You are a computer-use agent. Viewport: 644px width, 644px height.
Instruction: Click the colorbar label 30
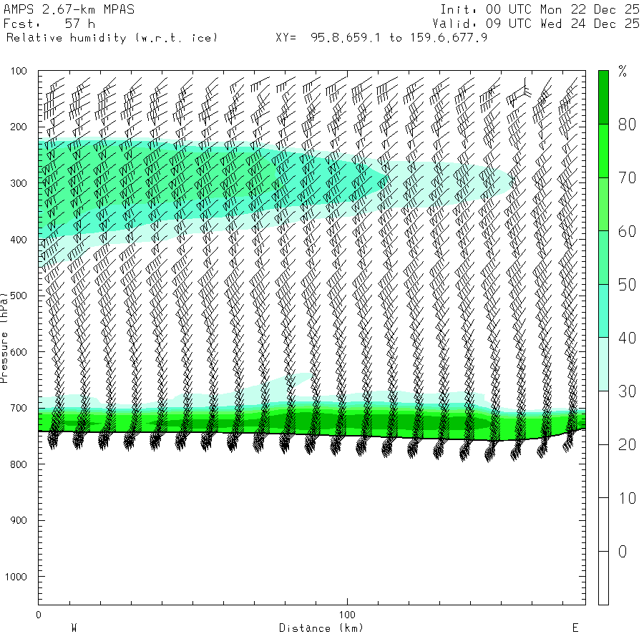click(627, 391)
